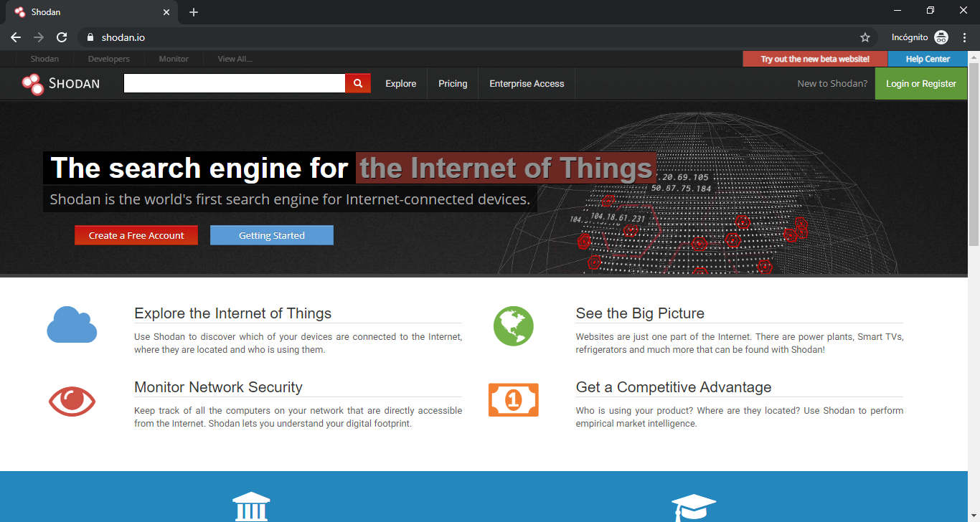This screenshot has width=980, height=522.
Task: Click the Getting Started button
Action: [x=272, y=235]
